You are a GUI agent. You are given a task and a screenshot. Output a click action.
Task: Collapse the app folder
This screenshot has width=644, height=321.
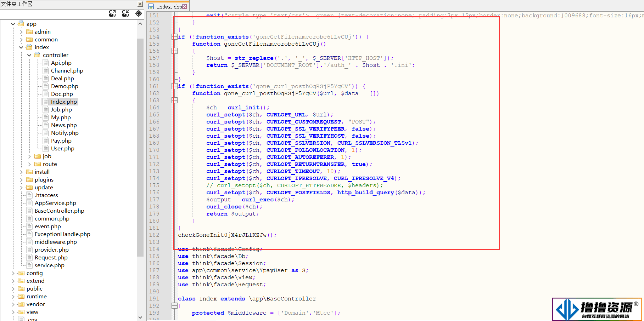tap(13, 24)
